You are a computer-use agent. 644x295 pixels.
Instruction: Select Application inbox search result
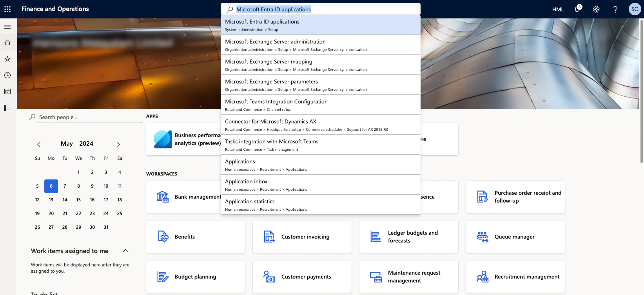click(321, 185)
